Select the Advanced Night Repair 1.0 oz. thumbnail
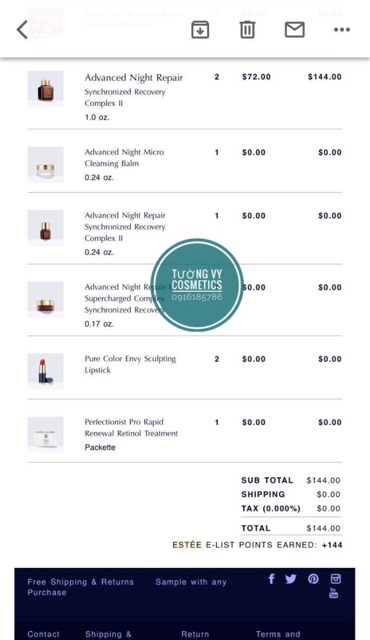The image size is (370, 640). click(x=45, y=89)
